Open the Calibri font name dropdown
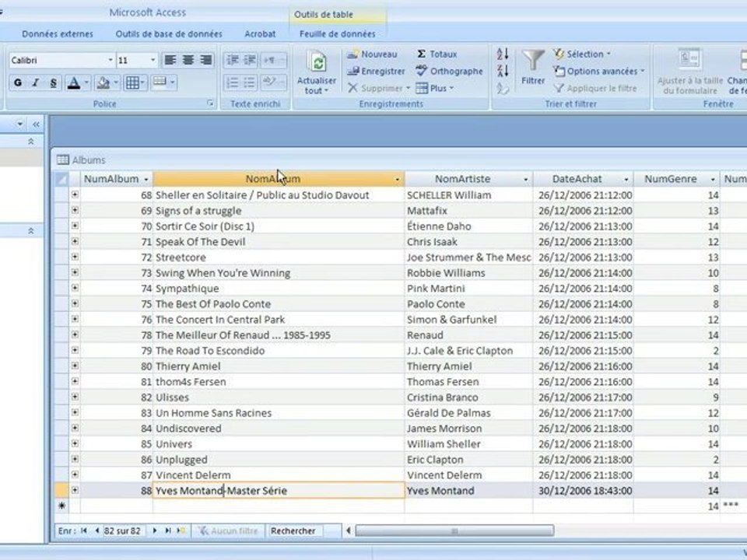This screenshot has height=560, width=747. (x=110, y=60)
